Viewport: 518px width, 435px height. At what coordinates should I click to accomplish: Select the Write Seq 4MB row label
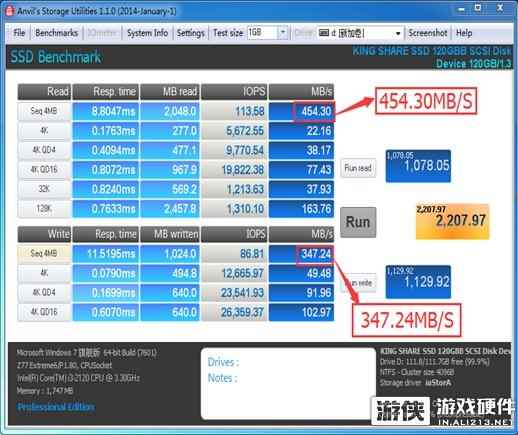point(44,254)
